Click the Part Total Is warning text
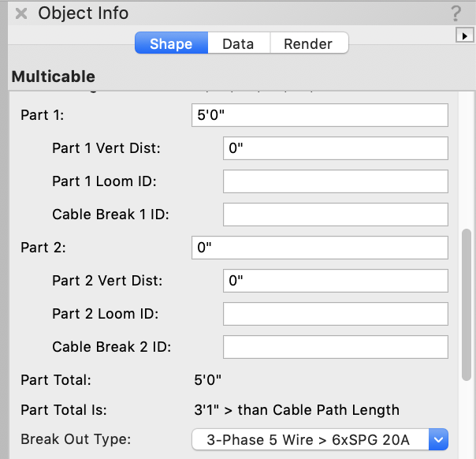Viewport: 476px width, 459px height. point(296,410)
